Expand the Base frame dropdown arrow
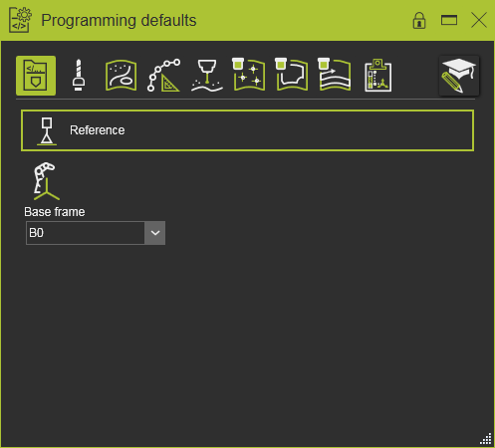 tap(155, 233)
